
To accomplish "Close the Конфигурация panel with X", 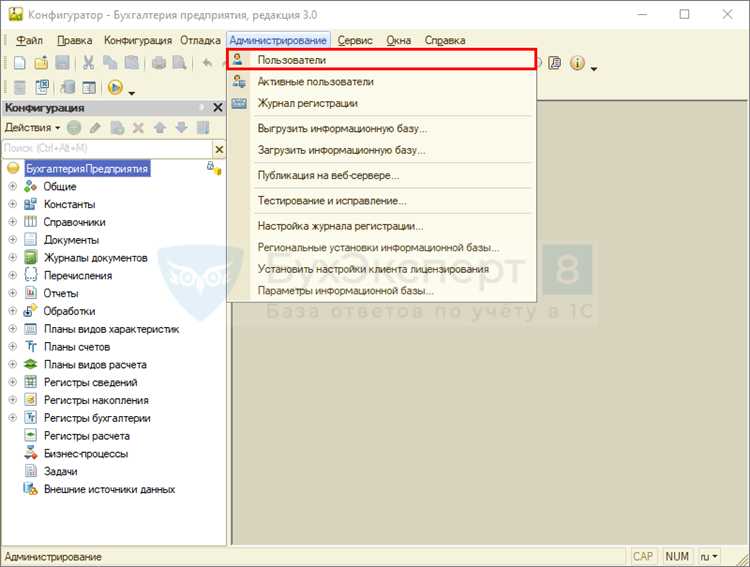I will [x=218, y=108].
